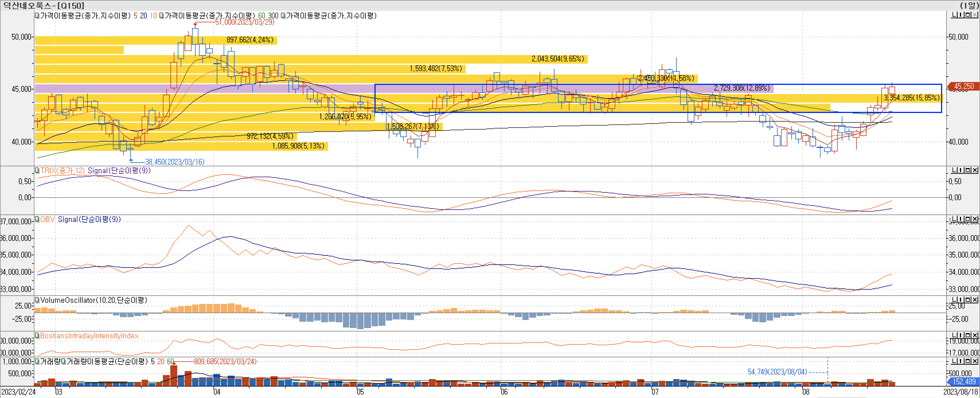Click the 45,250 current price tag

pyautogui.click(x=963, y=86)
